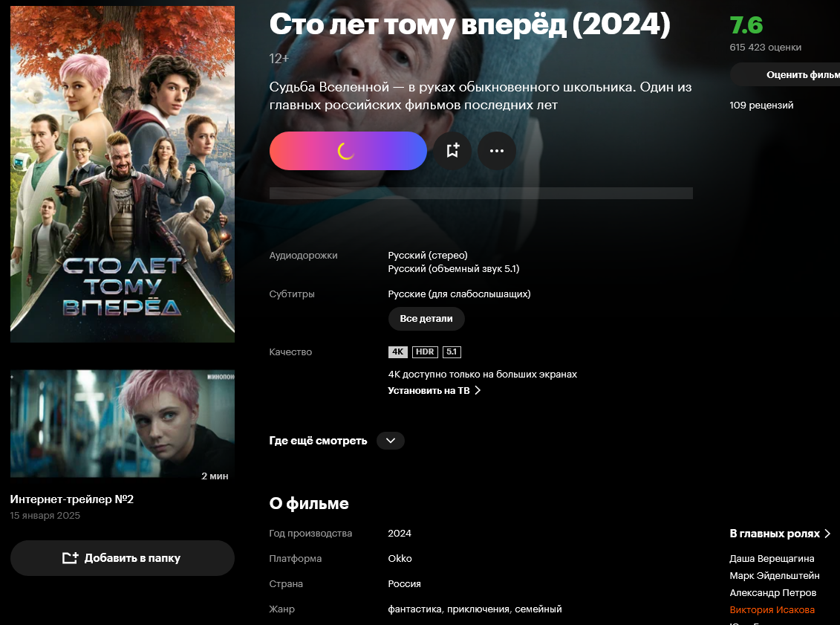840x625 pixels.
Task: Click the loading gradient watch button
Action: coord(348,151)
